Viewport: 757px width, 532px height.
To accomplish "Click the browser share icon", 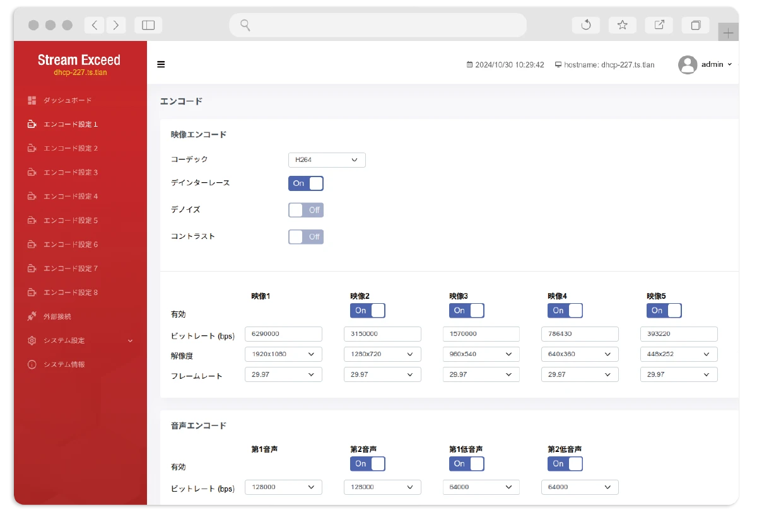I will point(659,25).
